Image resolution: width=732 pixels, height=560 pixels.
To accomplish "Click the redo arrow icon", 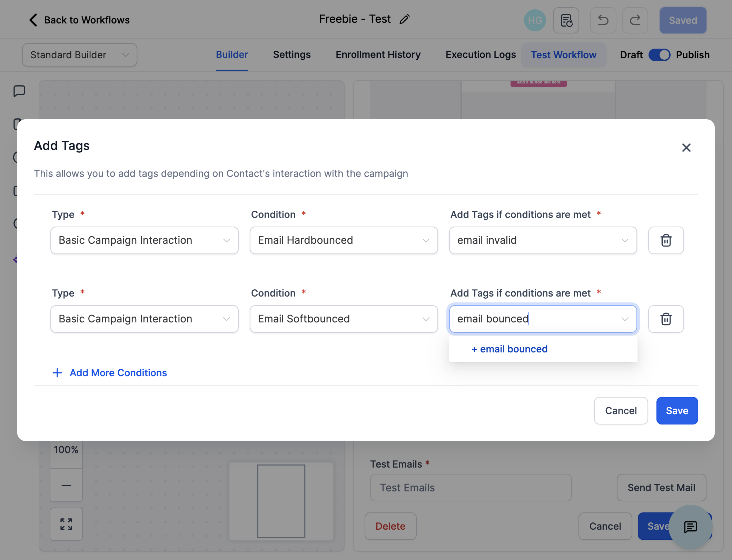I will click(x=635, y=20).
